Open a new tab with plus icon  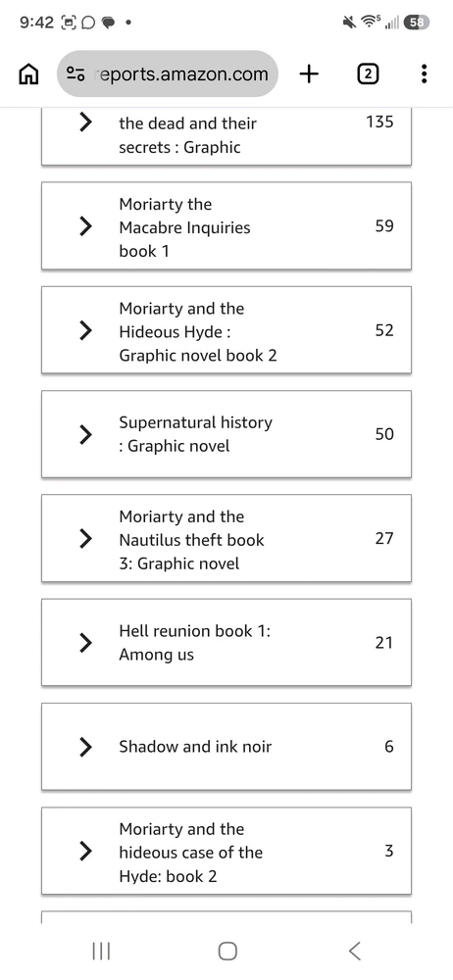tap(309, 74)
